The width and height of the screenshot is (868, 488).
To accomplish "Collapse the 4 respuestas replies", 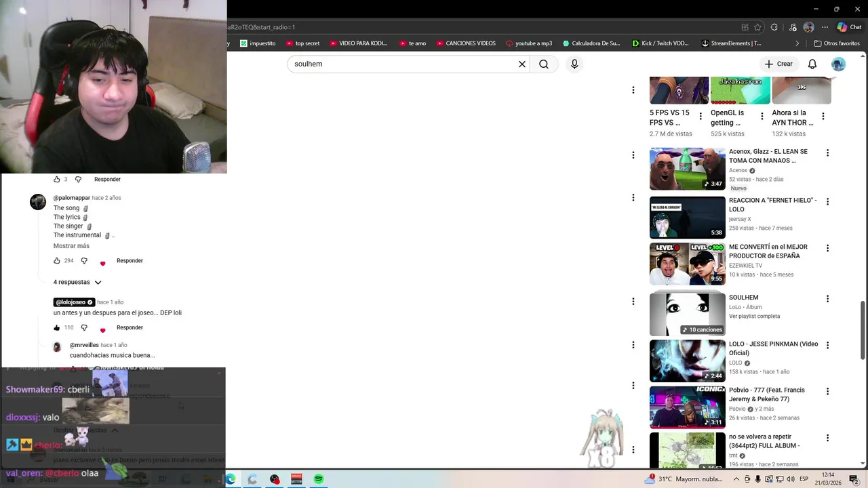I will click(77, 282).
